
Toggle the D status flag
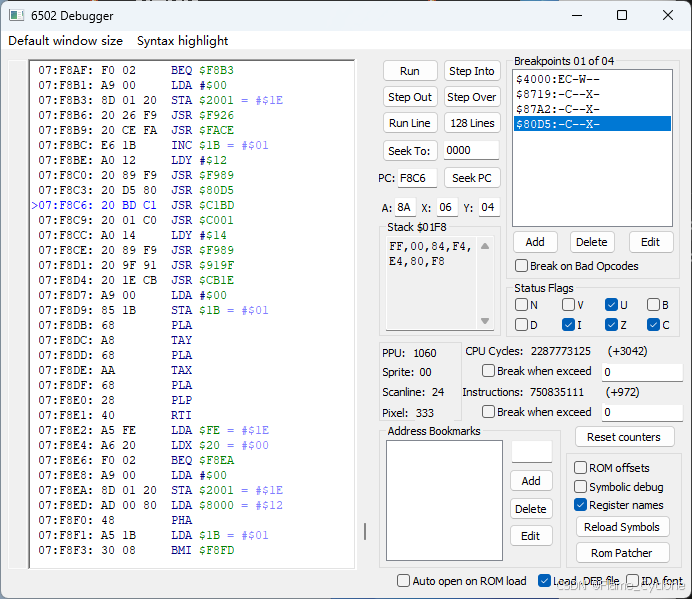pyautogui.click(x=521, y=325)
